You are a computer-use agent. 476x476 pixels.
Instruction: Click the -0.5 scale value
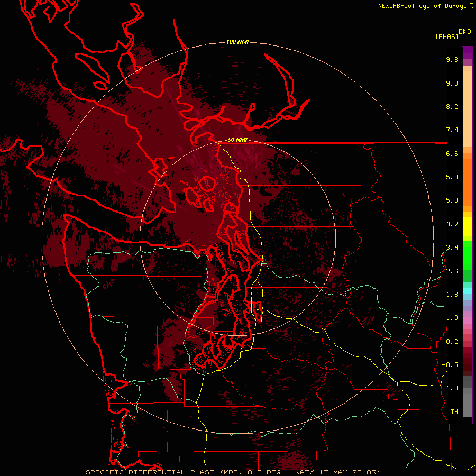point(450,365)
